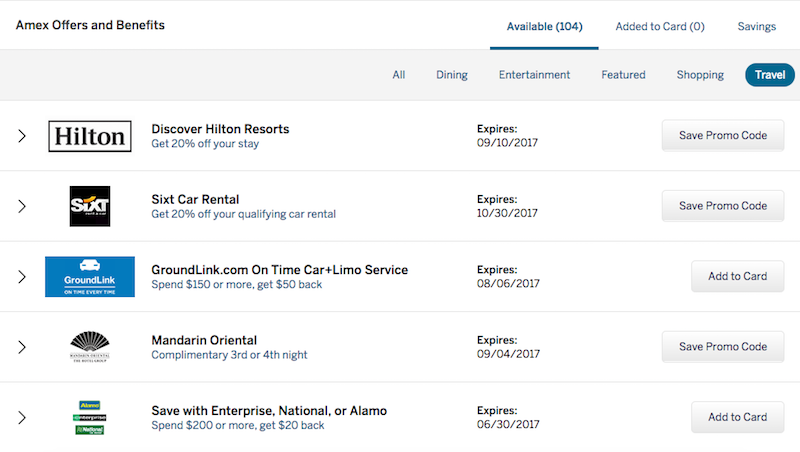Click 'Get 20% off your qualifying car rental'

(x=243, y=214)
